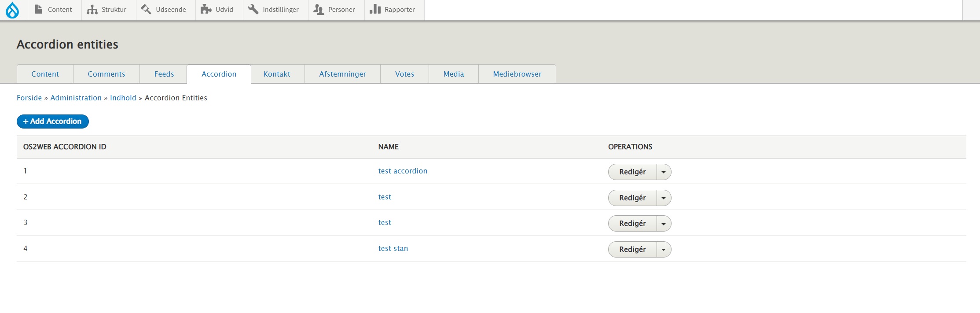Expand operations dropdown for test accordion row
Screen dimensions: 980x313
[664, 172]
